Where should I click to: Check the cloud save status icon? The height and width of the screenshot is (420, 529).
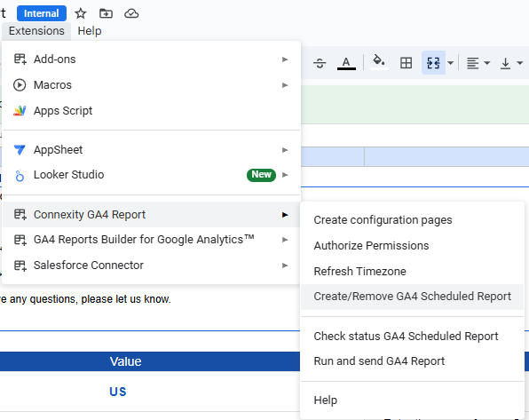(131, 13)
